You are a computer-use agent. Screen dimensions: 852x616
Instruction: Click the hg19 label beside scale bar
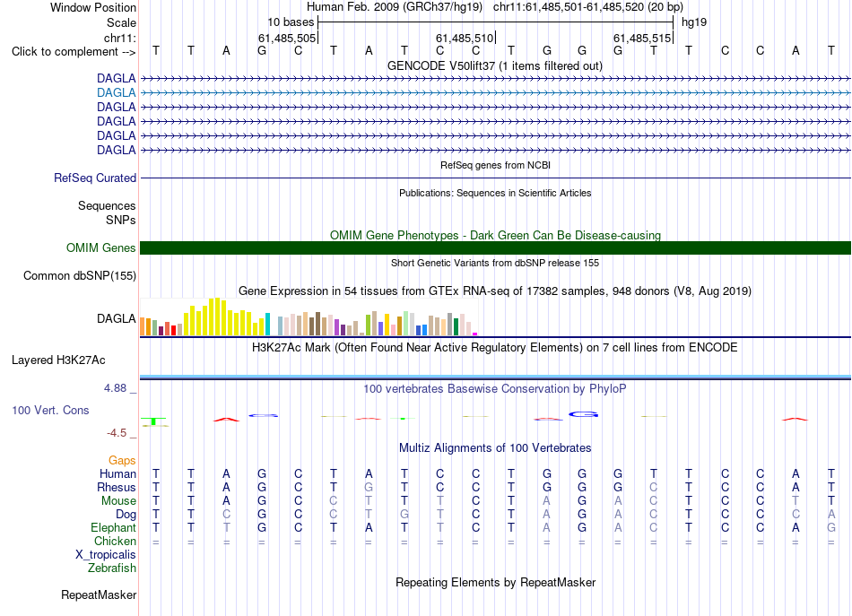[x=694, y=22]
